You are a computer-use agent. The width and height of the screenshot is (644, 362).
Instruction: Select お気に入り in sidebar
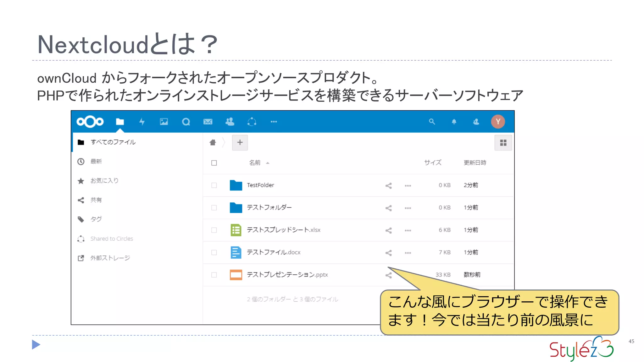tap(138, 181)
